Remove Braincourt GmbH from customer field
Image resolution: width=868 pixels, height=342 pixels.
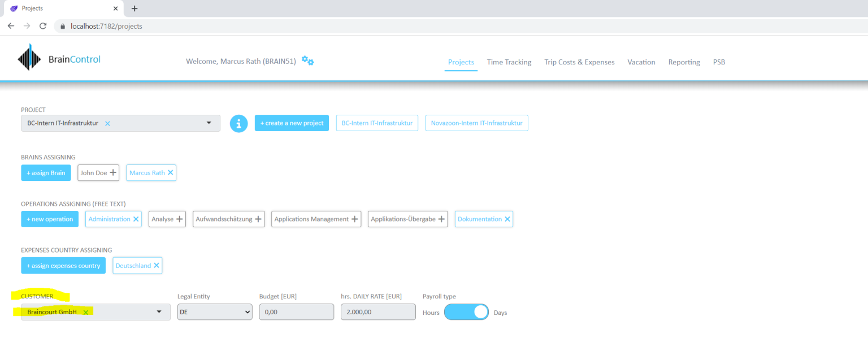pos(85,311)
